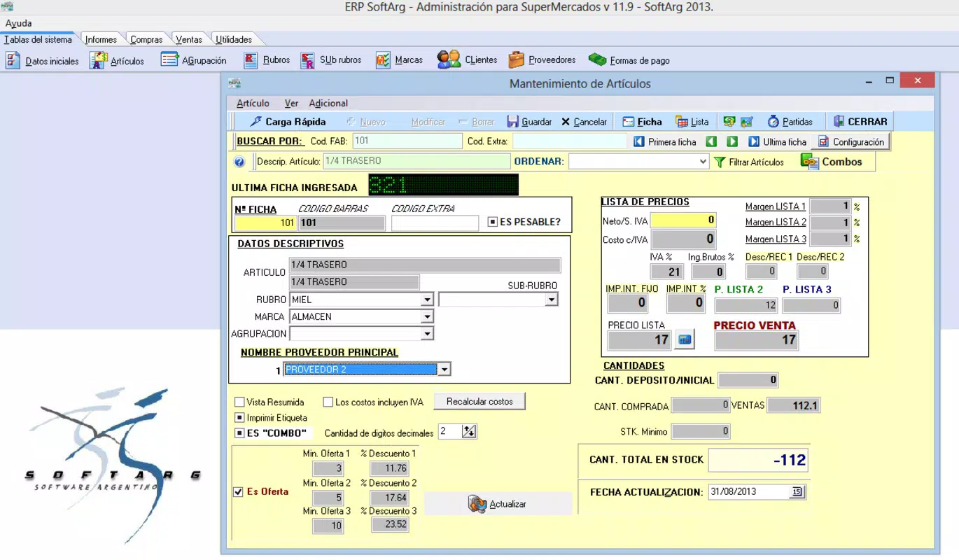Viewport: 959px width, 560px height.
Task: Open the SUb rubros table
Action: pos(331,61)
